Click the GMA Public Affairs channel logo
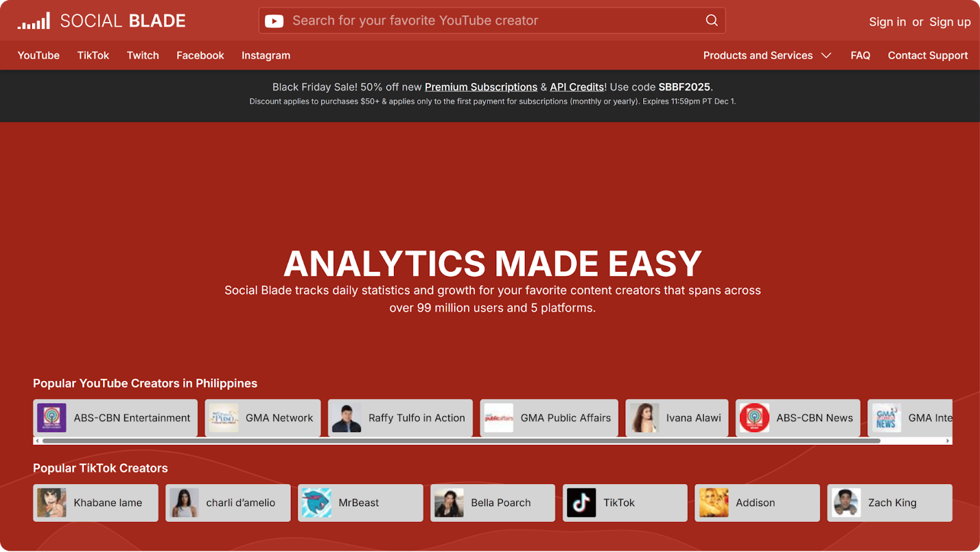This screenshot has height=552, width=980. 498,418
